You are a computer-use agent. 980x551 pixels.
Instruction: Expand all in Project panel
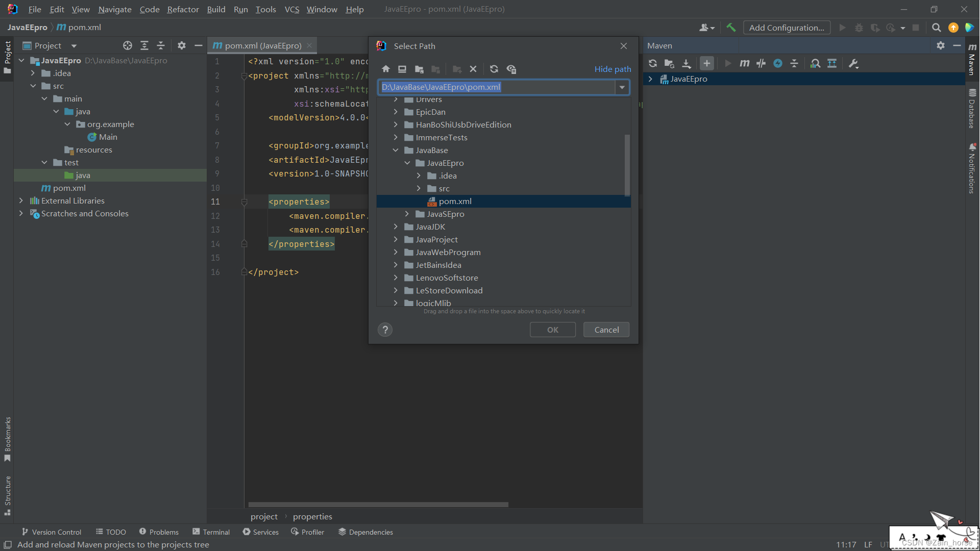[144, 45]
